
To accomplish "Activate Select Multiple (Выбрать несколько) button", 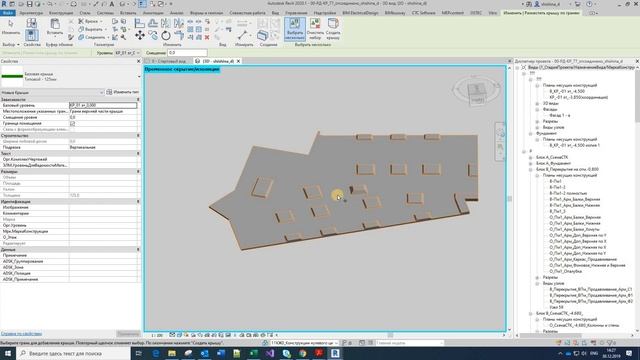I will (295, 29).
